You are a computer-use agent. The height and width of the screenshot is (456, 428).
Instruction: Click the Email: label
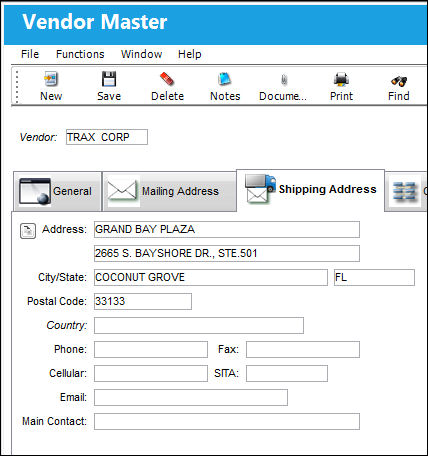(73, 397)
